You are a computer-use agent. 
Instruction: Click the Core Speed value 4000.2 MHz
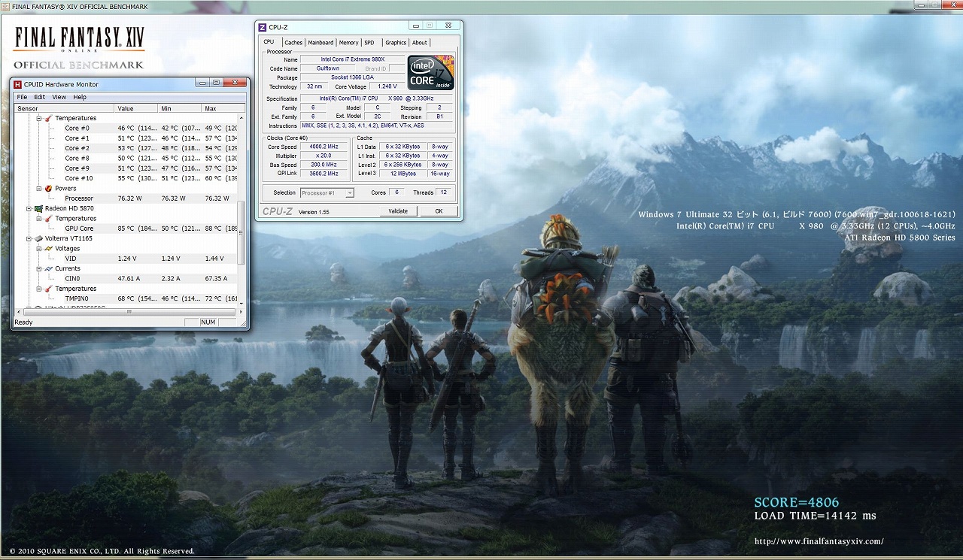tap(324, 147)
